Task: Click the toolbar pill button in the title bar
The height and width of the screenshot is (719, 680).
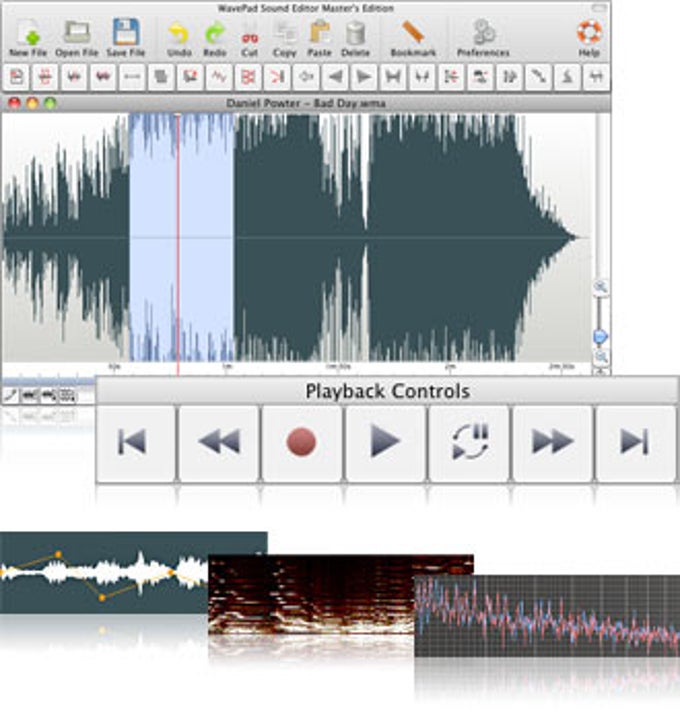Action: [599, 7]
